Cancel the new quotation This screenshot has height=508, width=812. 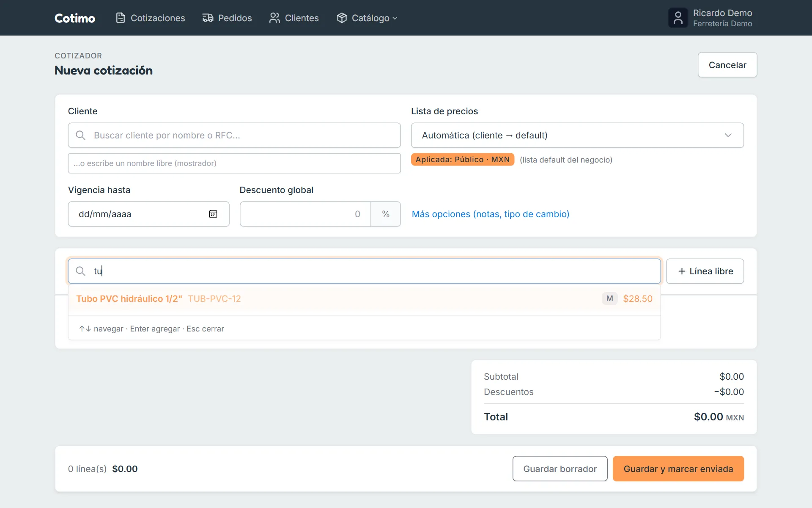727,65
